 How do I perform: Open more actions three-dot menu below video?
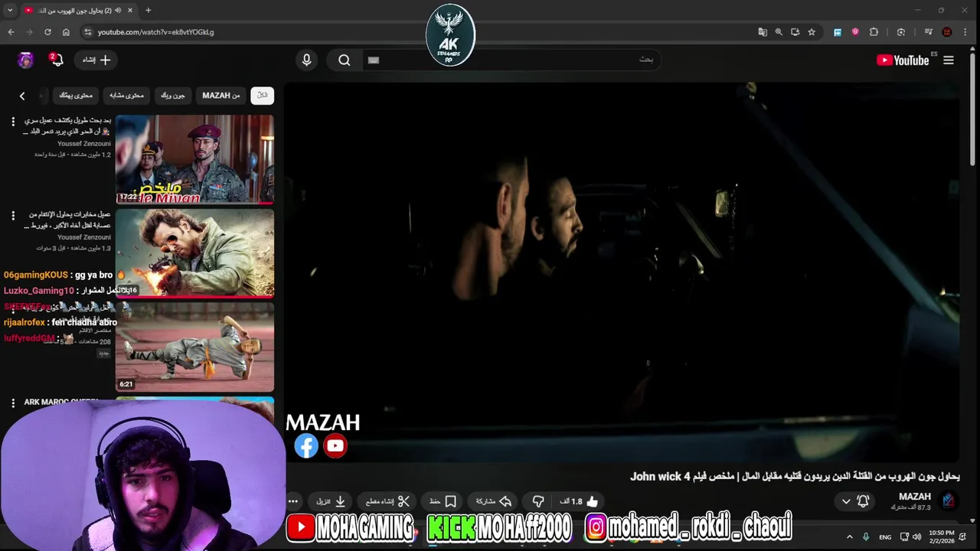(x=293, y=501)
